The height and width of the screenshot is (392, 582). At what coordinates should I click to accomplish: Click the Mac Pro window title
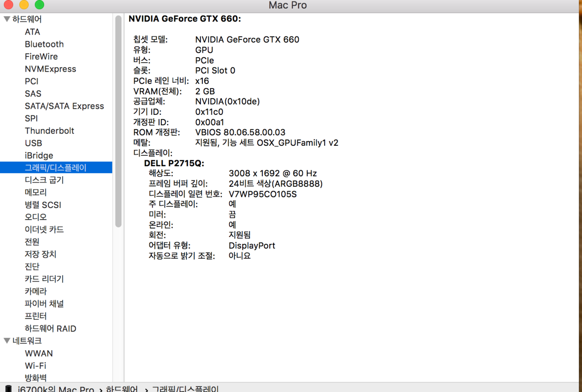(288, 5)
